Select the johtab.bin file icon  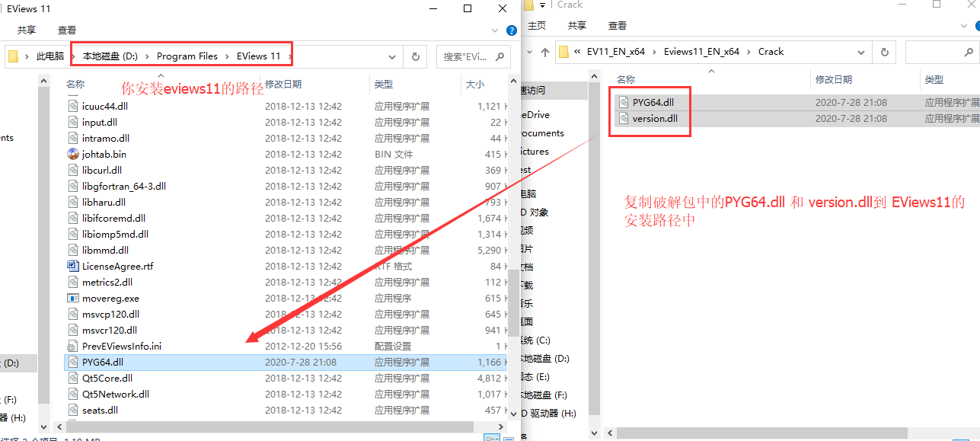73,154
